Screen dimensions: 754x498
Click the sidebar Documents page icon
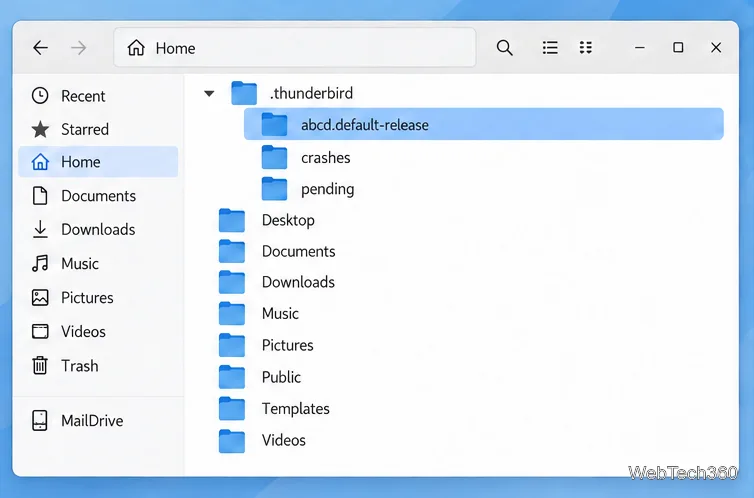(x=40, y=196)
